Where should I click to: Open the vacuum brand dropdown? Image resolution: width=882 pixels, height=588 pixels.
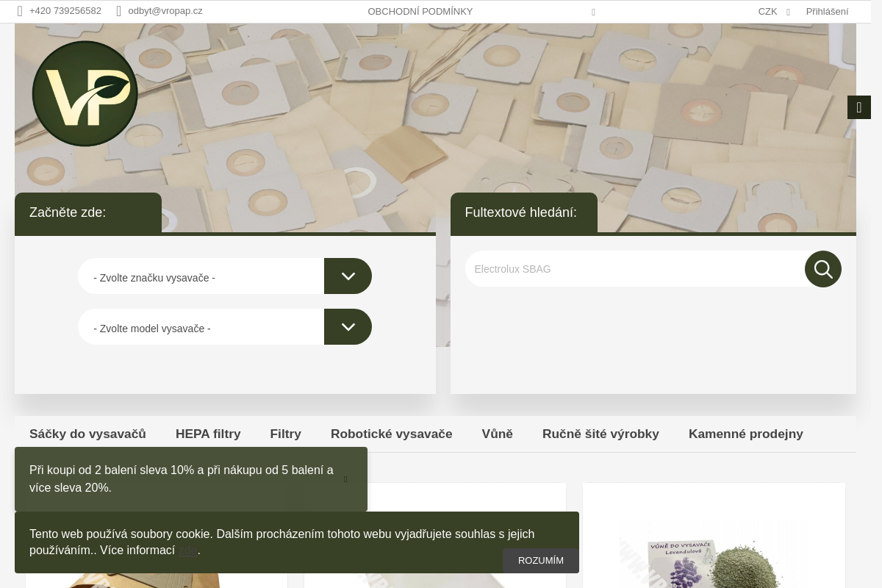click(x=225, y=276)
